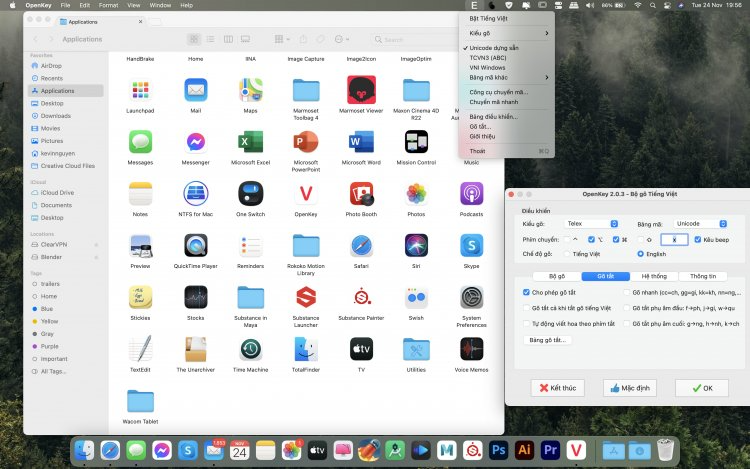Open Premiere Pro from the Dock
This screenshot has width=750, height=469.
(550, 450)
